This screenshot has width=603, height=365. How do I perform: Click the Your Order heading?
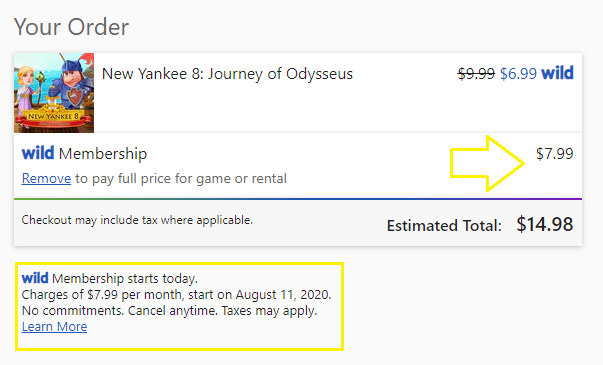pos(72,27)
